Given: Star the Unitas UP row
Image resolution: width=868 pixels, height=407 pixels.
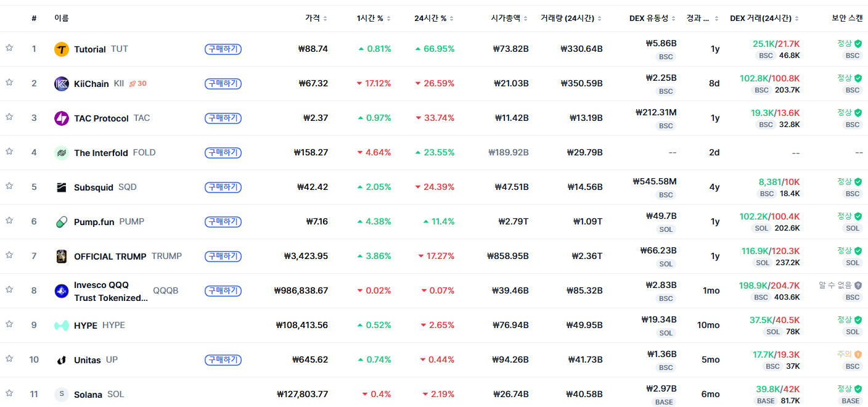Looking at the screenshot, I should (9, 358).
